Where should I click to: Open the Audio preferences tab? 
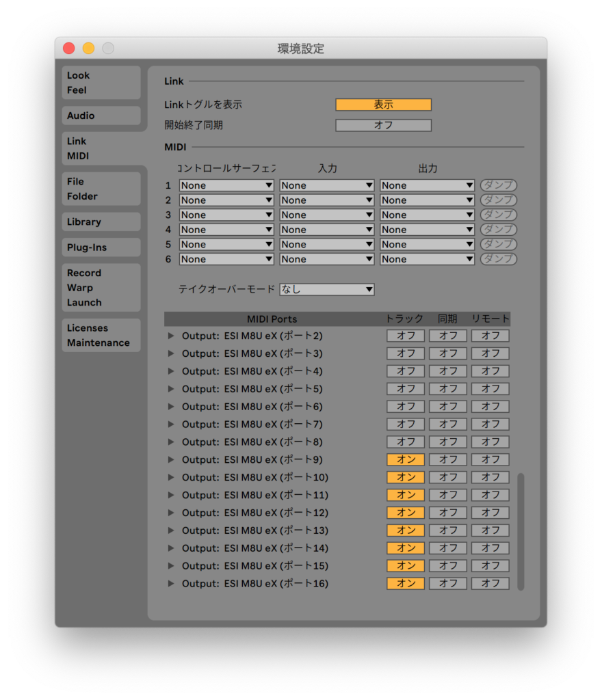pyautogui.click(x=101, y=116)
